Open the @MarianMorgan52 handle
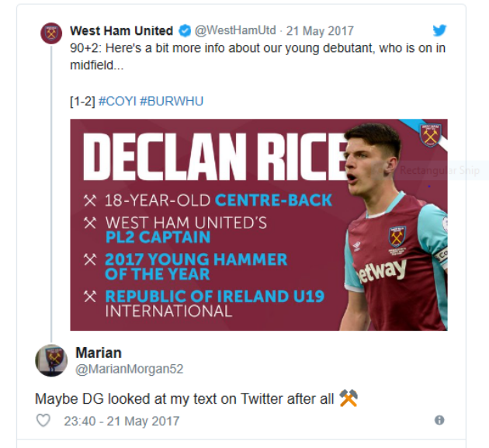Viewport: 489px width, 448px height. (x=129, y=369)
